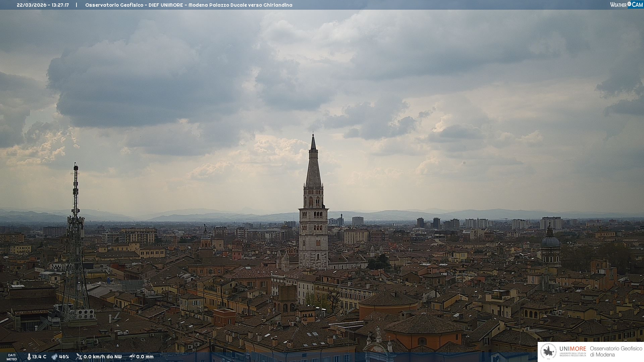The width and height of the screenshot is (644, 362).
Task: Click the 0.0 mm rainfall value
Action: pos(145,357)
